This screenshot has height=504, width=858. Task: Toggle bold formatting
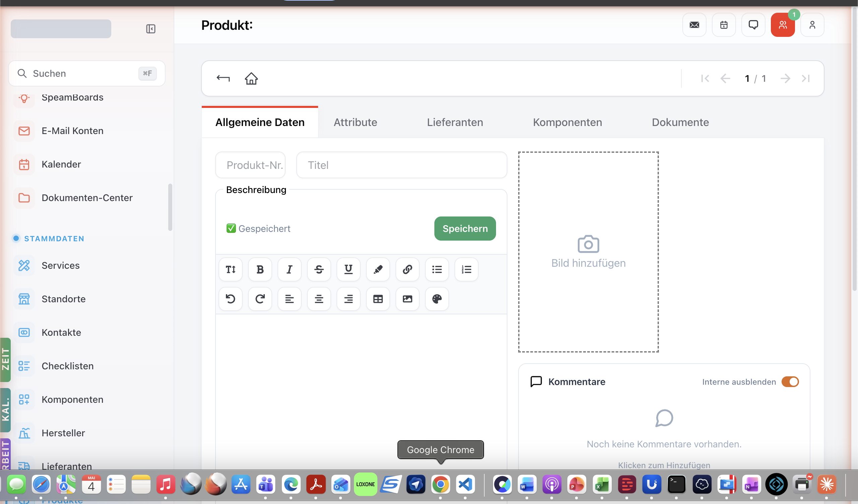pyautogui.click(x=260, y=269)
